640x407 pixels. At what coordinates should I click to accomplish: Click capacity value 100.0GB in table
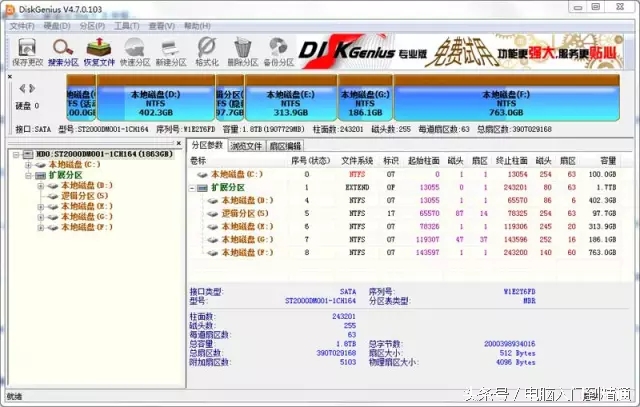[x=602, y=174]
